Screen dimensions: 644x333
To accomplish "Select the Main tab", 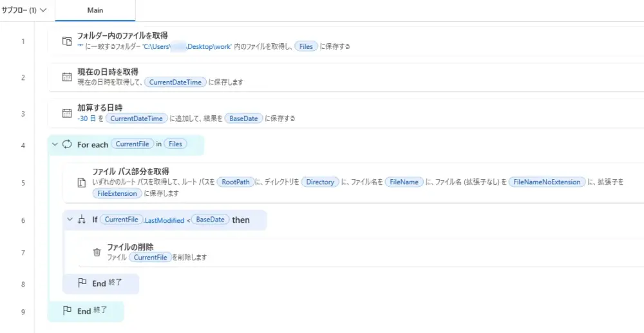I will coord(95,10).
